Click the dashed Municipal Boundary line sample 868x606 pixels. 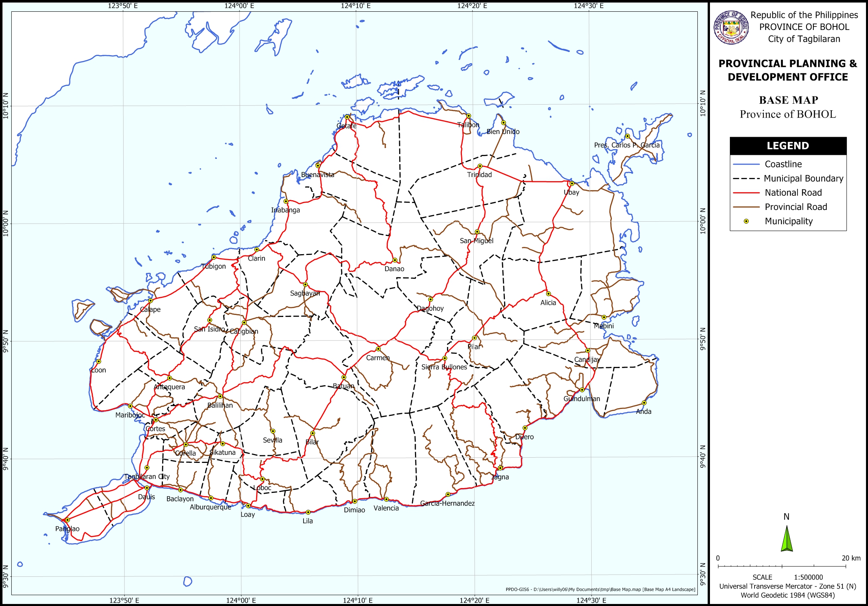[746, 179]
